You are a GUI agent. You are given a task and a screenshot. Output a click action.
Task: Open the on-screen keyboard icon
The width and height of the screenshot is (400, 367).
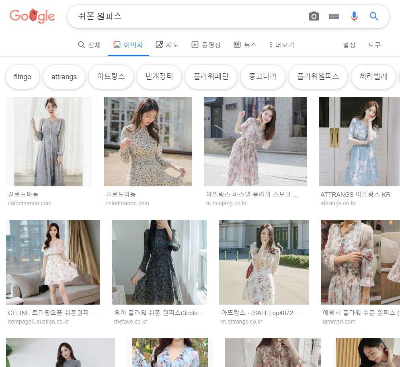334,16
